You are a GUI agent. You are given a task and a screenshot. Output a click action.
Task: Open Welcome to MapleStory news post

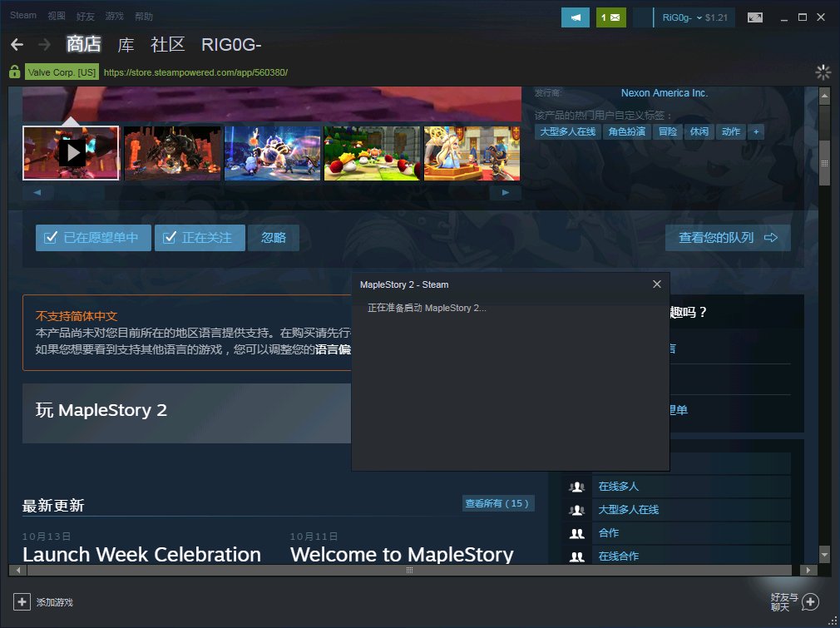coord(402,554)
